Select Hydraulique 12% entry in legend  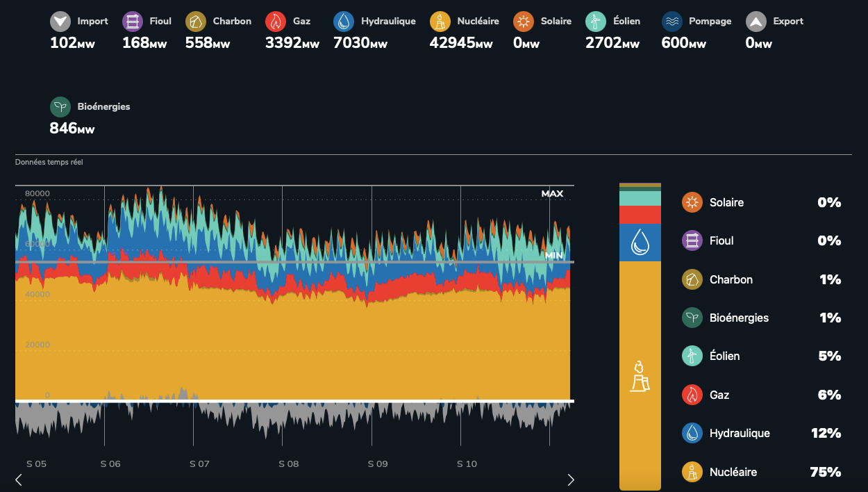(x=761, y=434)
